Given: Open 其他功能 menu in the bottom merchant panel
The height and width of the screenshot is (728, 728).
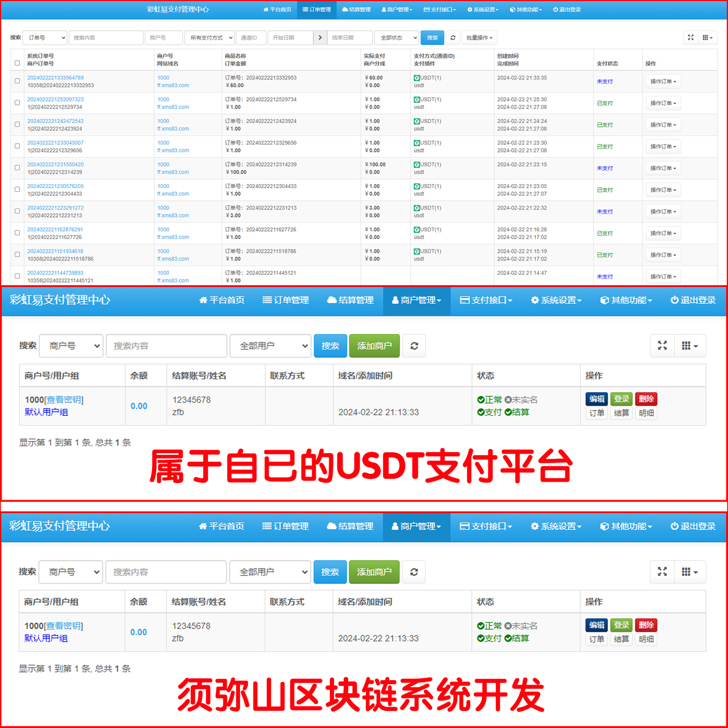Looking at the screenshot, I should click(x=626, y=526).
